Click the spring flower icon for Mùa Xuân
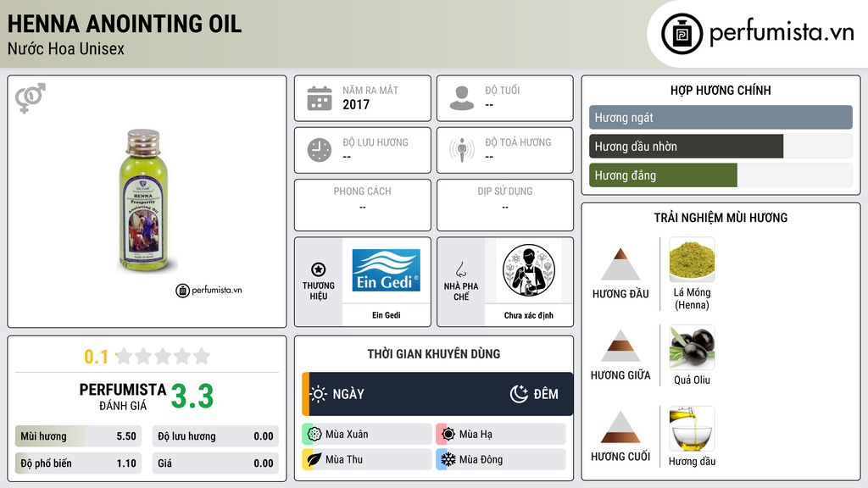868x488 pixels. (x=314, y=435)
